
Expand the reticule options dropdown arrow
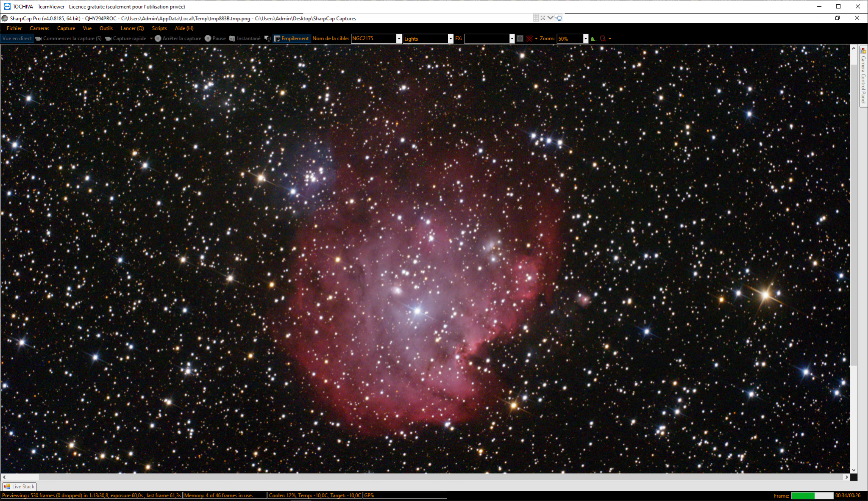pos(536,39)
